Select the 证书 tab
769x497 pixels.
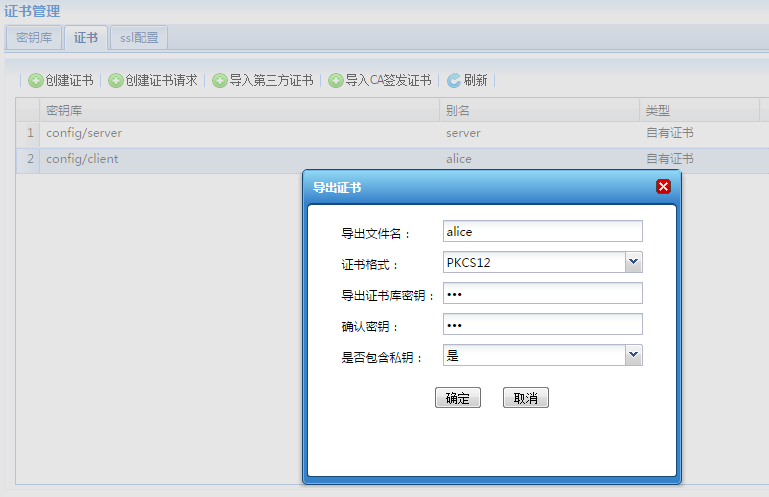point(86,38)
